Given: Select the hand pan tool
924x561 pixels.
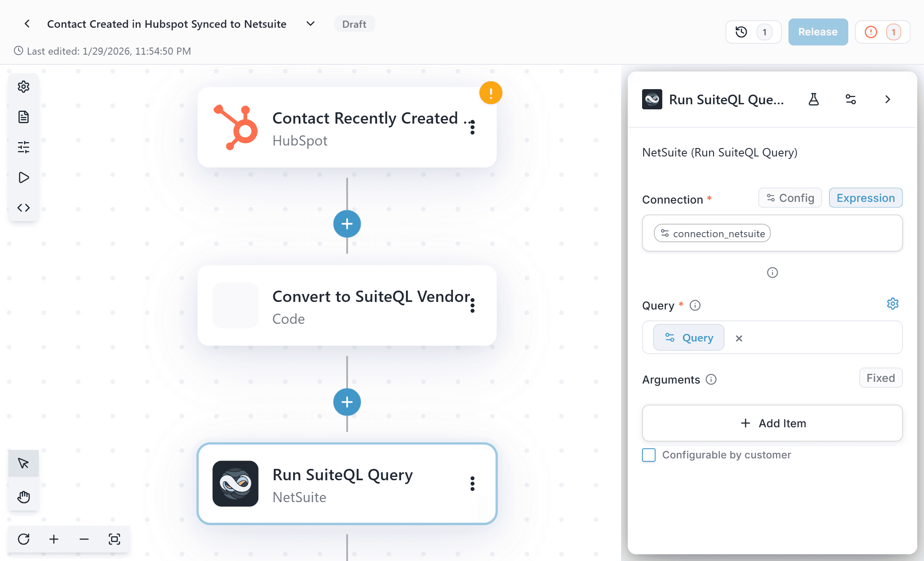Looking at the screenshot, I should 24,497.
